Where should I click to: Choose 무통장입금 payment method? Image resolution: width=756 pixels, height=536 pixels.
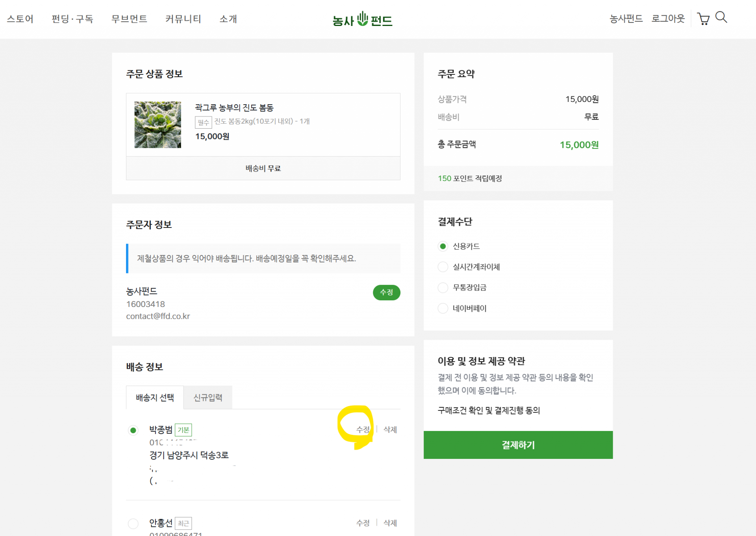point(443,288)
